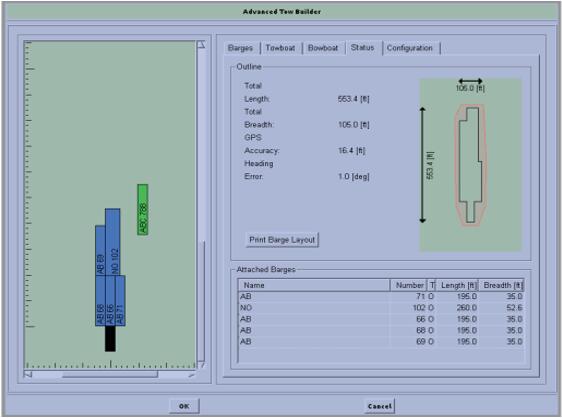Click the Cancel button
The width and height of the screenshot is (562, 418).
pos(380,406)
